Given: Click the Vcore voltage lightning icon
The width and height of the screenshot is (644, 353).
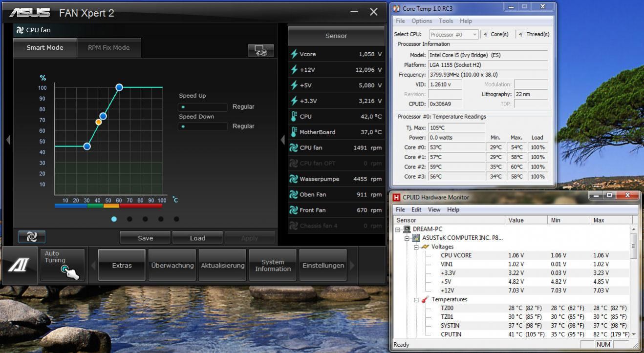Looking at the screenshot, I should coord(294,54).
